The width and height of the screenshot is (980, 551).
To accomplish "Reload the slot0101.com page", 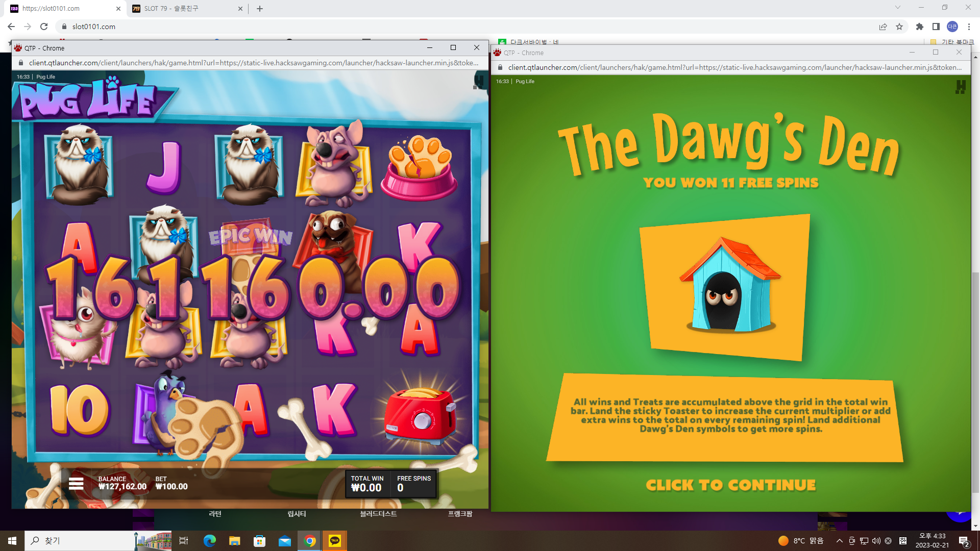I will (44, 27).
